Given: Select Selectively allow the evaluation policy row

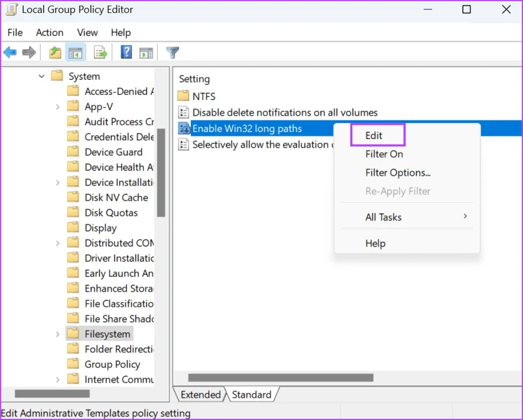Looking at the screenshot, I should pyautogui.click(x=263, y=145).
